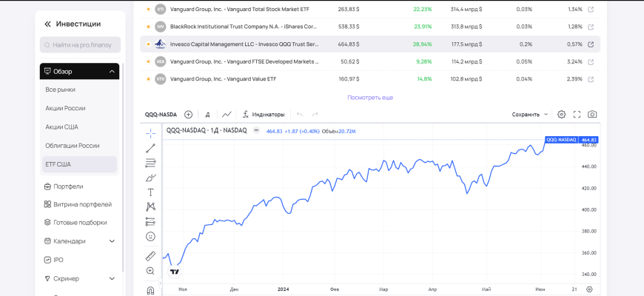Expand the Календари menu

pyautogui.click(x=112, y=241)
